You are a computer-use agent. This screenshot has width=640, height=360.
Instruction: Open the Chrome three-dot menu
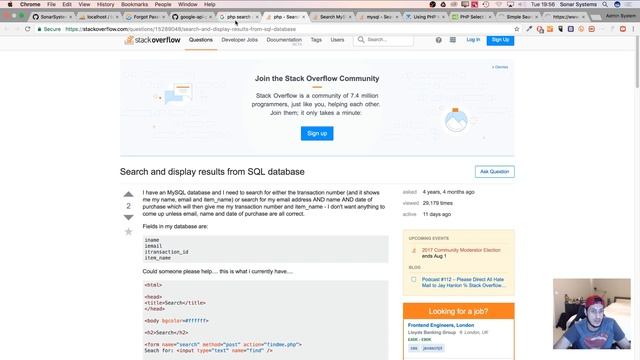point(633,29)
